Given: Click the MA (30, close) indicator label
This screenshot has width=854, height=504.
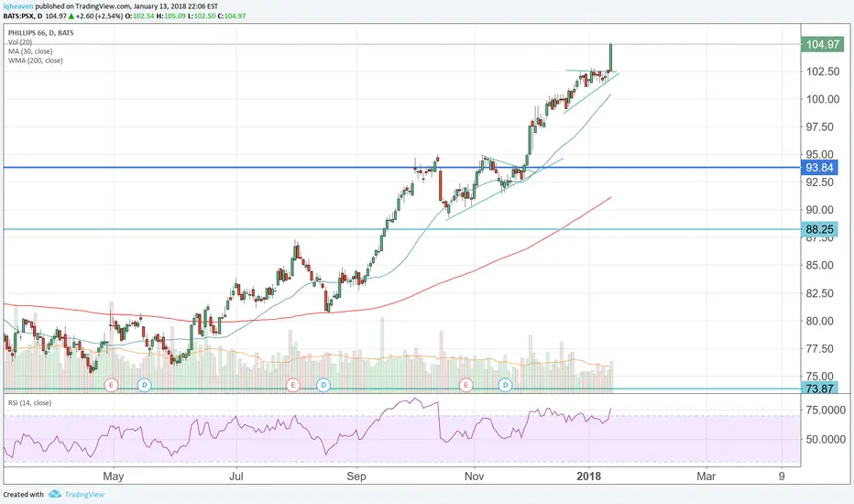Looking at the screenshot, I should click(30, 51).
